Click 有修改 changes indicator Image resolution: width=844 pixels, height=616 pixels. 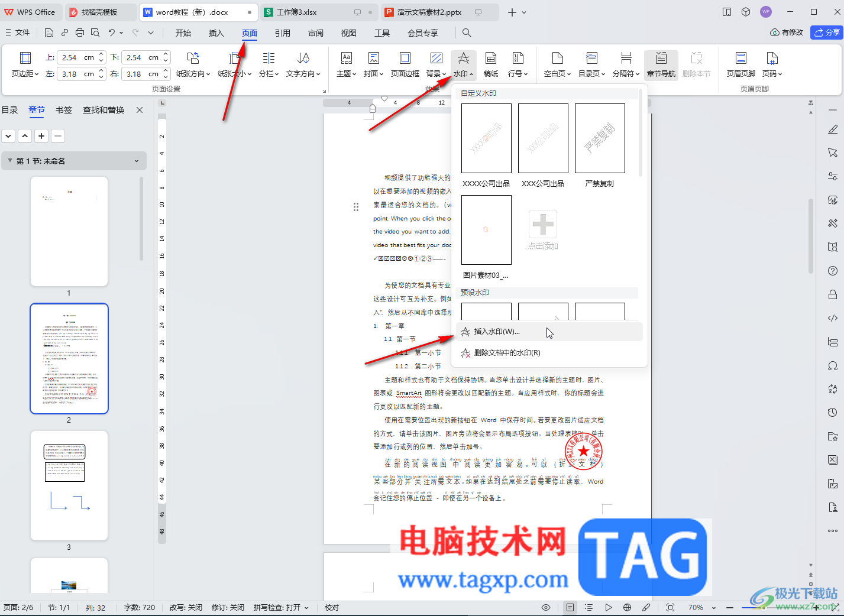click(x=787, y=33)
